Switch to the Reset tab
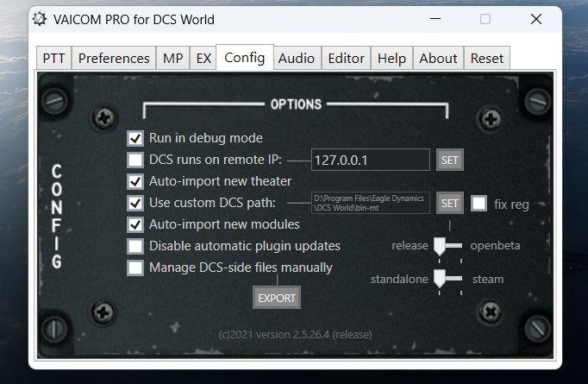The height and width of the screenshot is (384, 588). tap(487, 58)
